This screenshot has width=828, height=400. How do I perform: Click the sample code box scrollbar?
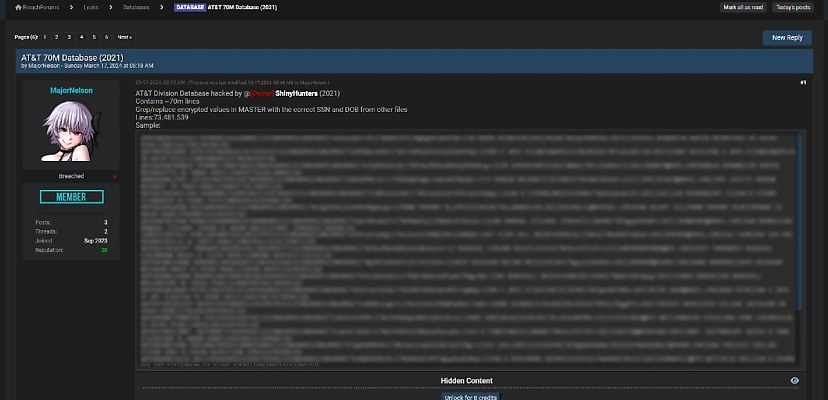pyautogui.click(x=801, y=222)
